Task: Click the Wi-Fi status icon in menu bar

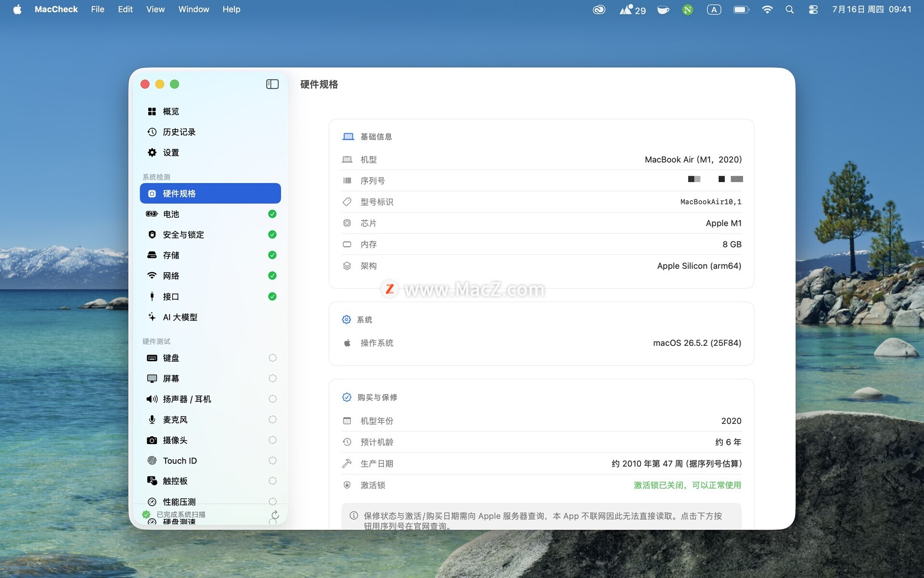Action: (767, 9)
